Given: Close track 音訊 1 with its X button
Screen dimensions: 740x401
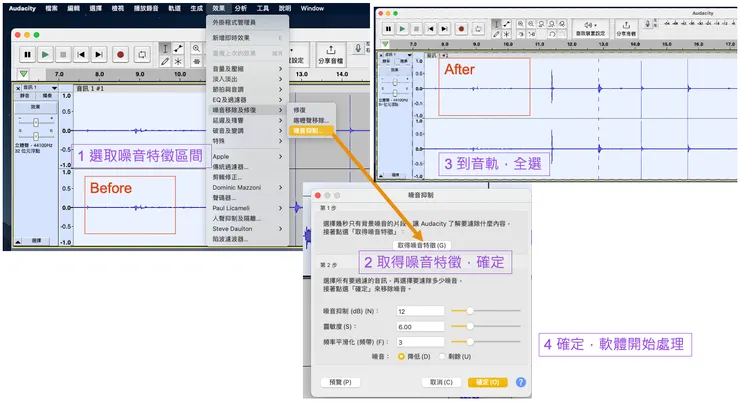Looking at the screenshot, I should (18, 88).
